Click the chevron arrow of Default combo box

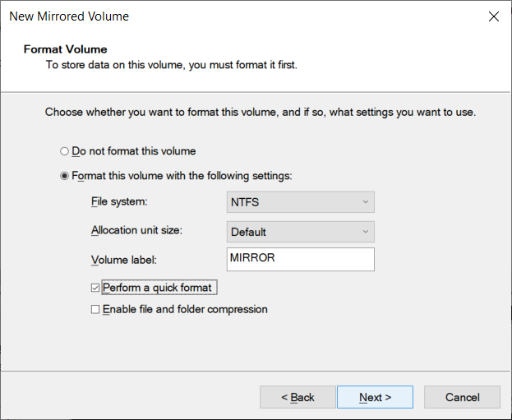pyautogui.click(x=366, y=232)
